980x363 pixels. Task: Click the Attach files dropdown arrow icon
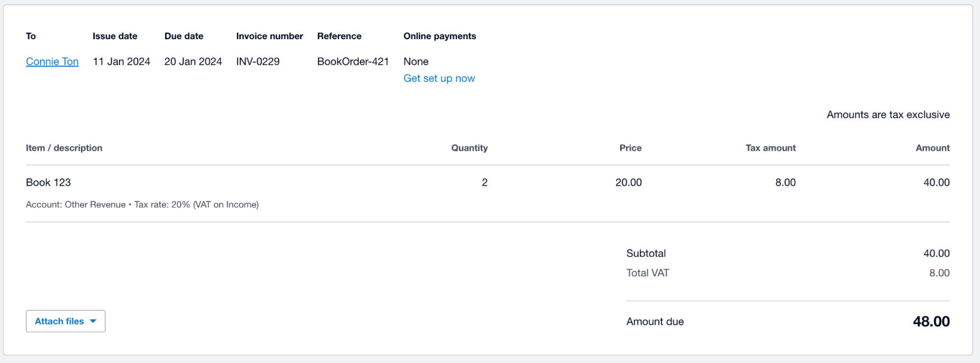(x=93, y=321)
